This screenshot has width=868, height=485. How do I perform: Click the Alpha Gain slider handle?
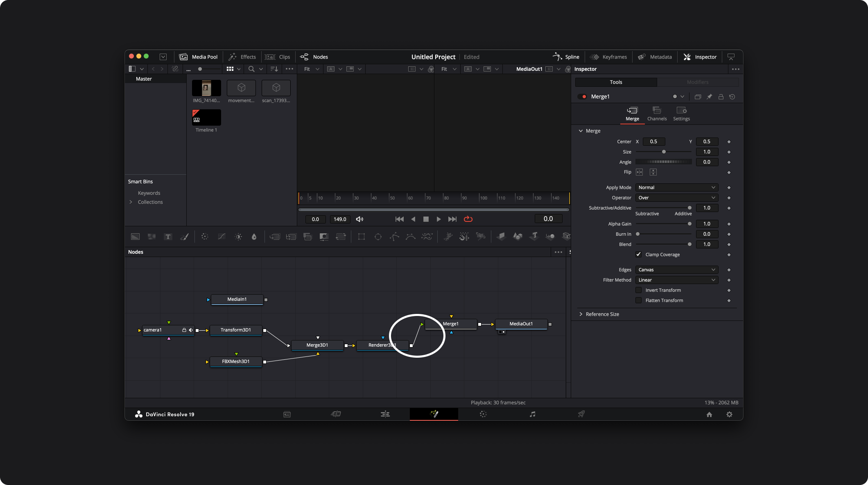689,224
